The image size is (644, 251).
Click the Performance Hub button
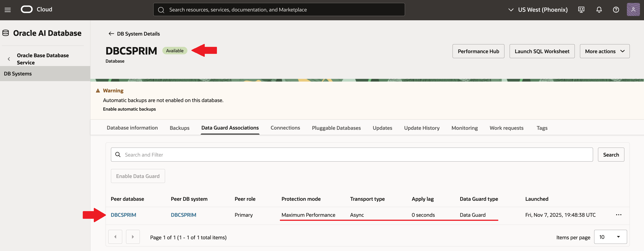point(478,51)
